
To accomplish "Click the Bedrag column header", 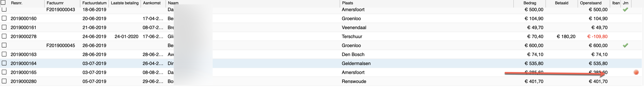I will click(530, 3).
